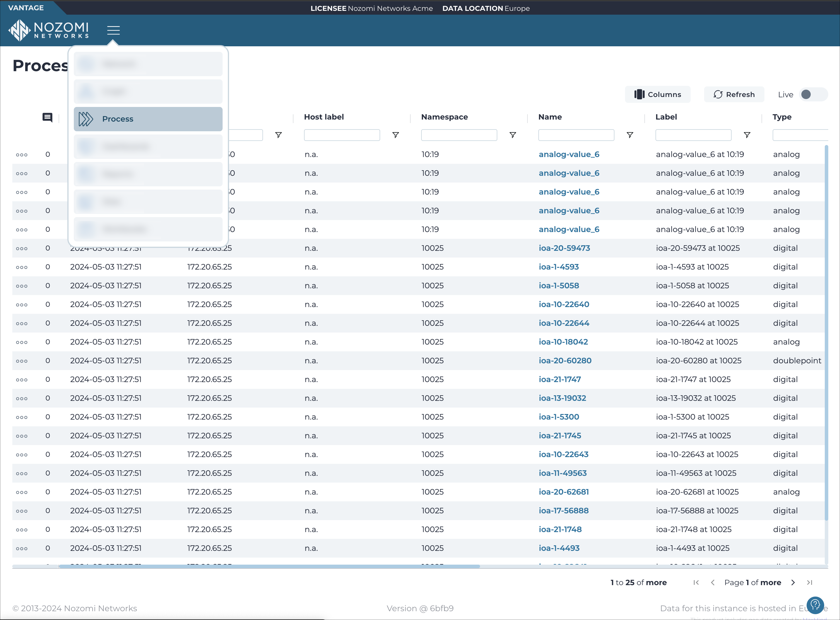This screenshot has height=620, width=840.
Task: Open the Namespace filter options
Action: pyautogui.click(x=513, y=135)
